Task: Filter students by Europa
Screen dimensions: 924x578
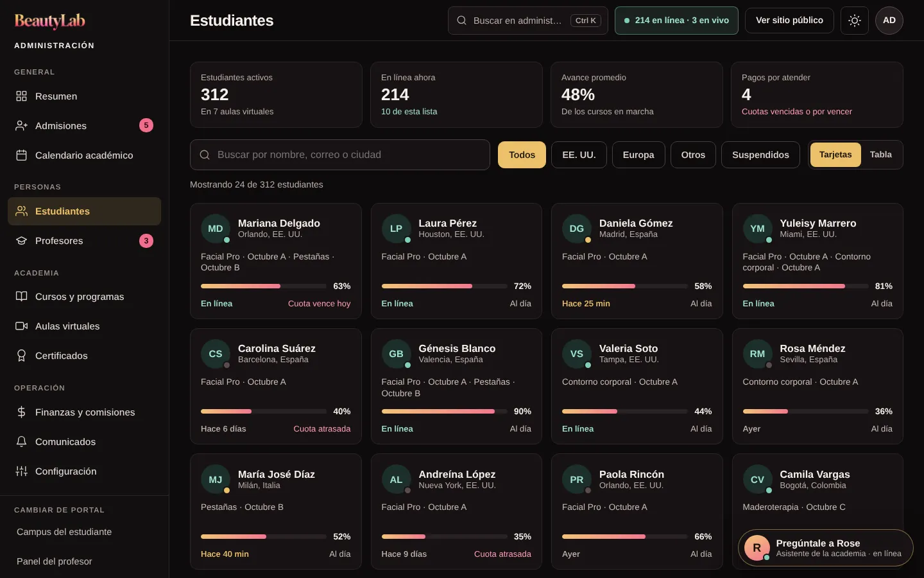Action: [638, 155]
